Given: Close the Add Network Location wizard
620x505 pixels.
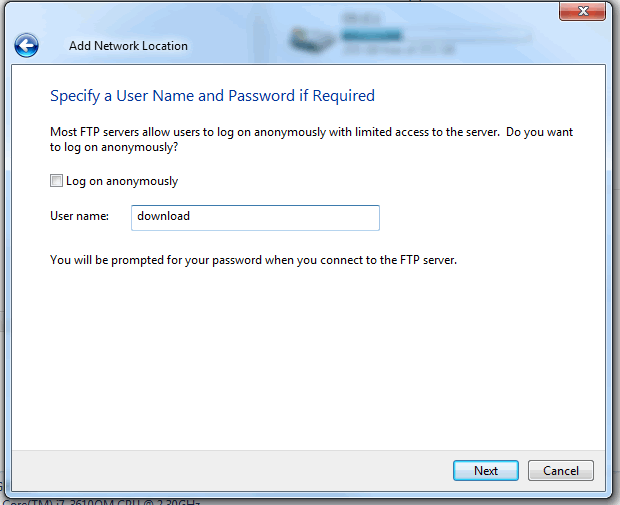Looking at the screenshot, I should click(x=586, y=12).
